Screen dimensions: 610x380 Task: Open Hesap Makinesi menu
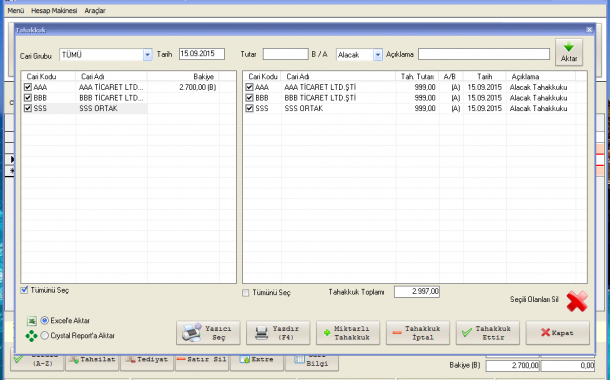click(54, 11)
